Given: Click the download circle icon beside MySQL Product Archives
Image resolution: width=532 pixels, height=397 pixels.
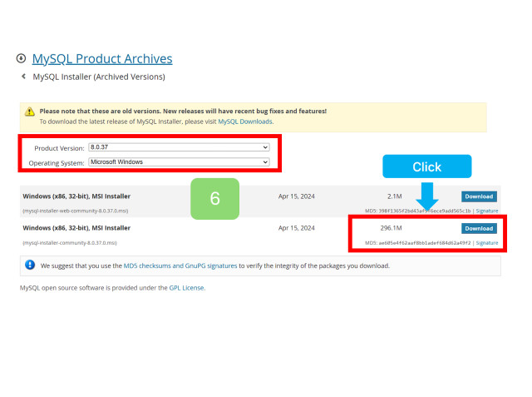Looking at the screenshot, I should click(x=21, y=58).
